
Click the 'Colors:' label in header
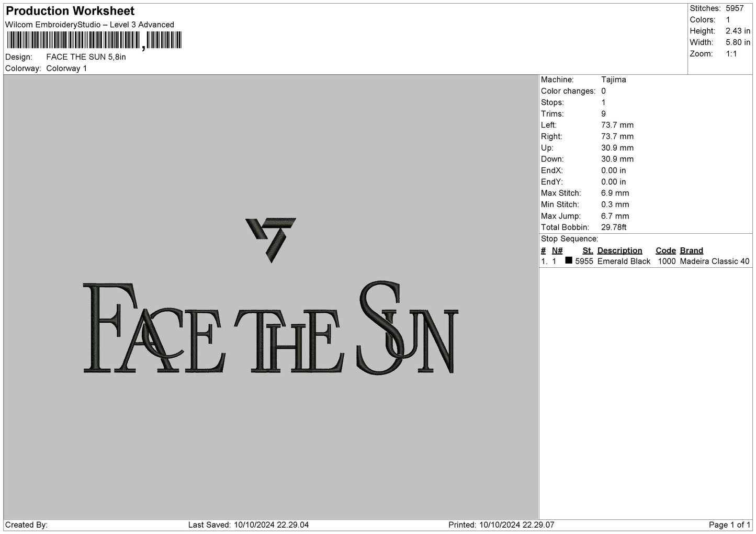pyautogui.click(x=703, y=20)
